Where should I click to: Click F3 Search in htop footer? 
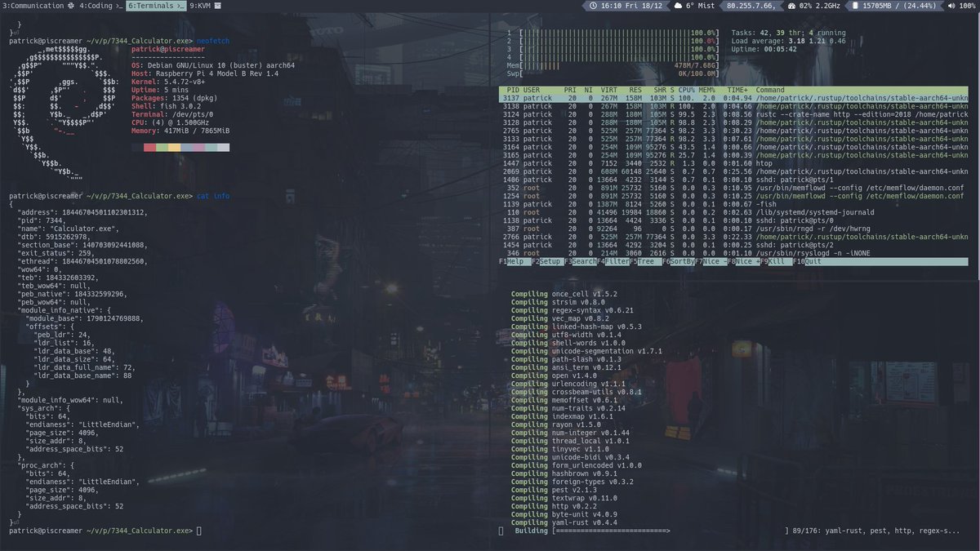point(579,262)
